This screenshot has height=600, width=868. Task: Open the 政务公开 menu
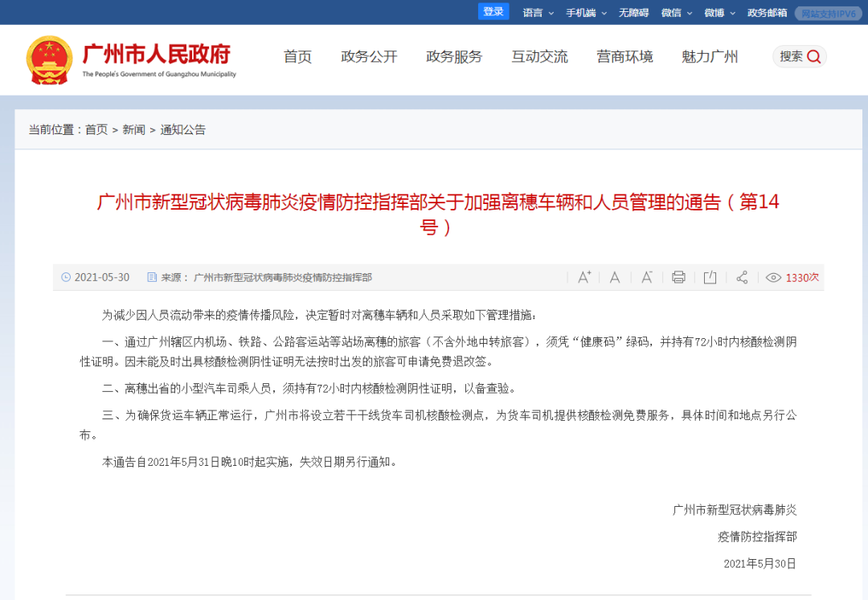pos(369,56)
